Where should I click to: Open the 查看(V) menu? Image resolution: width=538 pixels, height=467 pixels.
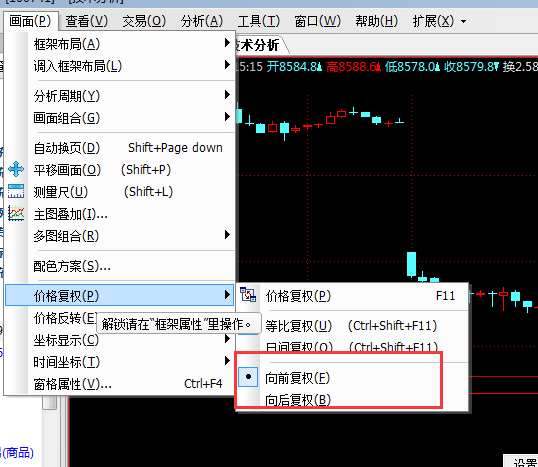(x=86, y=21)
